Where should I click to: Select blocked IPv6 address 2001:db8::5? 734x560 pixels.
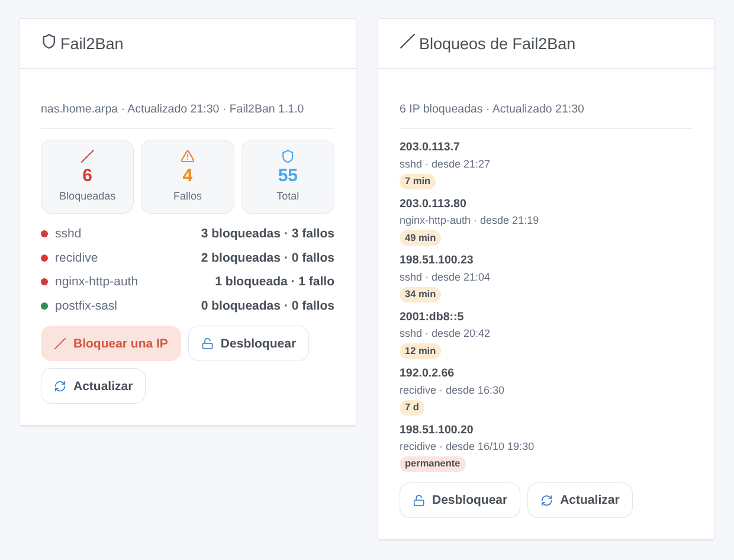pos(432,317)
